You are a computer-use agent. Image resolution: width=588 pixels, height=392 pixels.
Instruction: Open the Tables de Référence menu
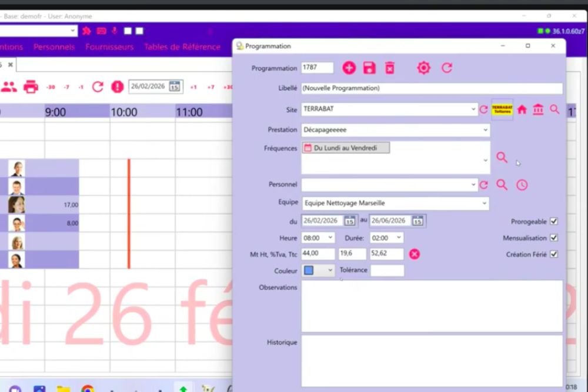(182, 47)
